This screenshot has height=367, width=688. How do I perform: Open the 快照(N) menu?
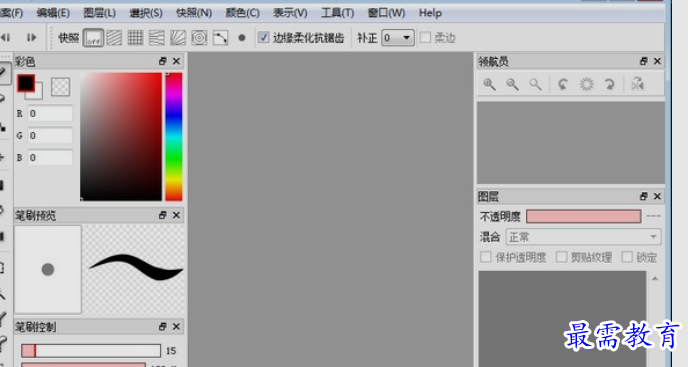(194, 13)
